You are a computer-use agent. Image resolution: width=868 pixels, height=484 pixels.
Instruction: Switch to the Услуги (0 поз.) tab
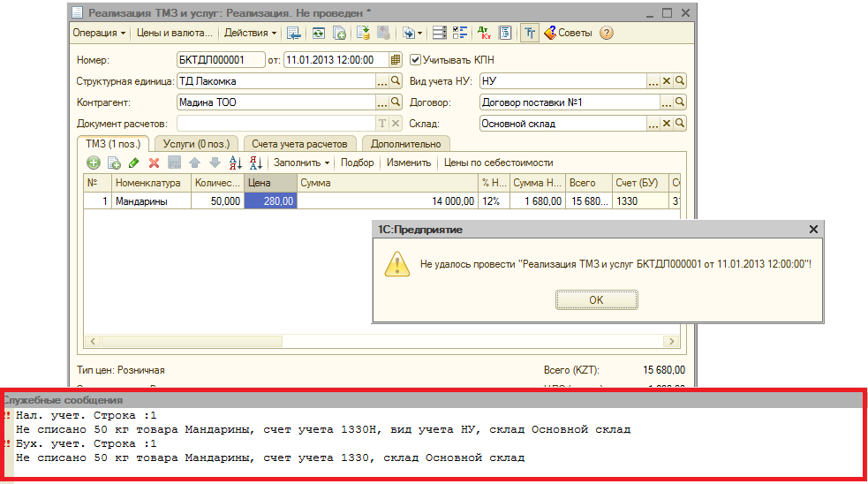[197, 143]
